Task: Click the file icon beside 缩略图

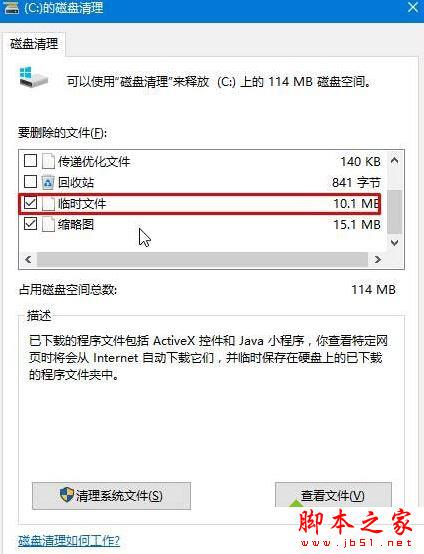Action: click(x=48, y=224)
